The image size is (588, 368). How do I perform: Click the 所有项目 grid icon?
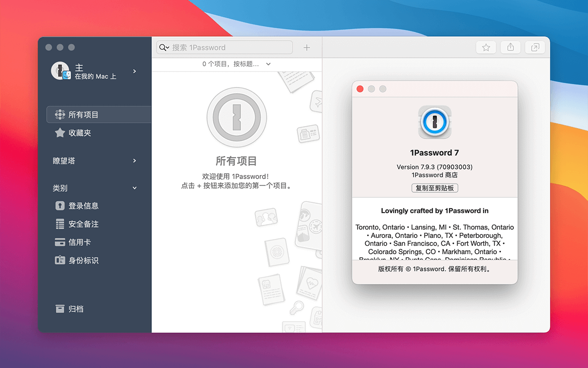coord(60,115)
